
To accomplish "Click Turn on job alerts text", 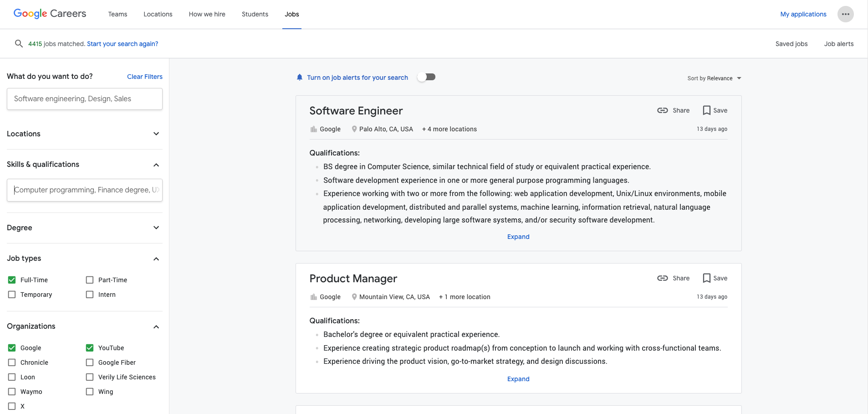I will pyautogui.click(x=357, y=78).
